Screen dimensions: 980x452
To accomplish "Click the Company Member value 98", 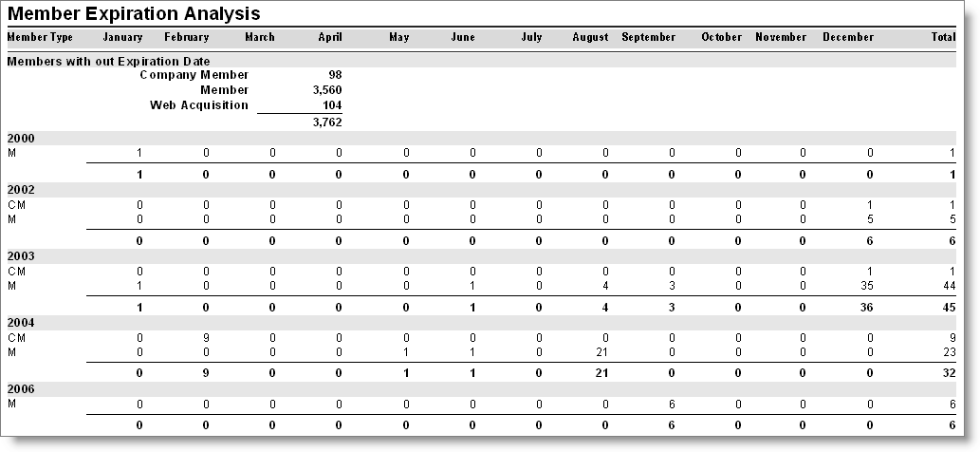I will 336,75.
